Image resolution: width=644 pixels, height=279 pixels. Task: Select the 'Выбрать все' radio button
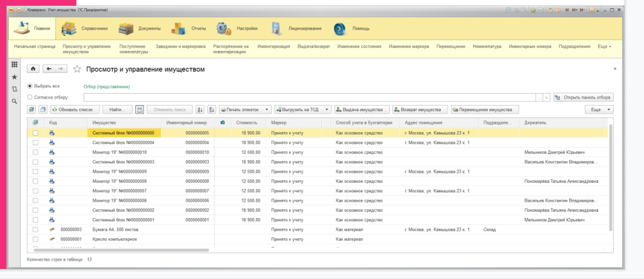[x=30, y=85]
